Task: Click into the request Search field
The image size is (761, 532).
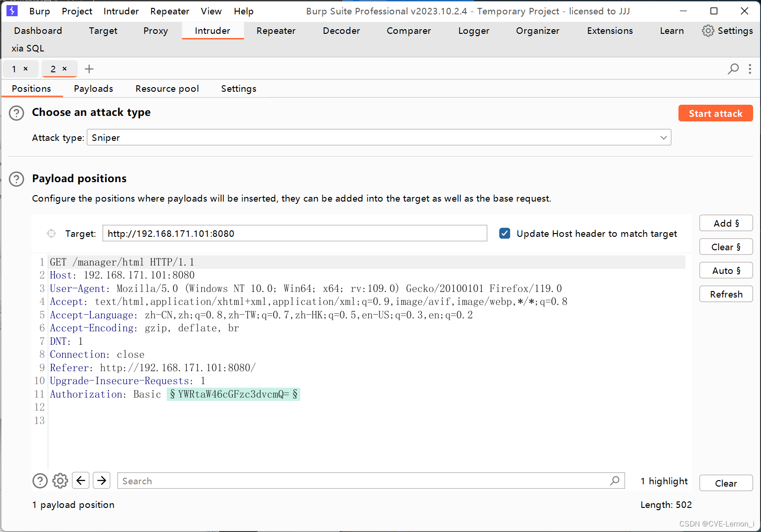Action: point(371,481)
